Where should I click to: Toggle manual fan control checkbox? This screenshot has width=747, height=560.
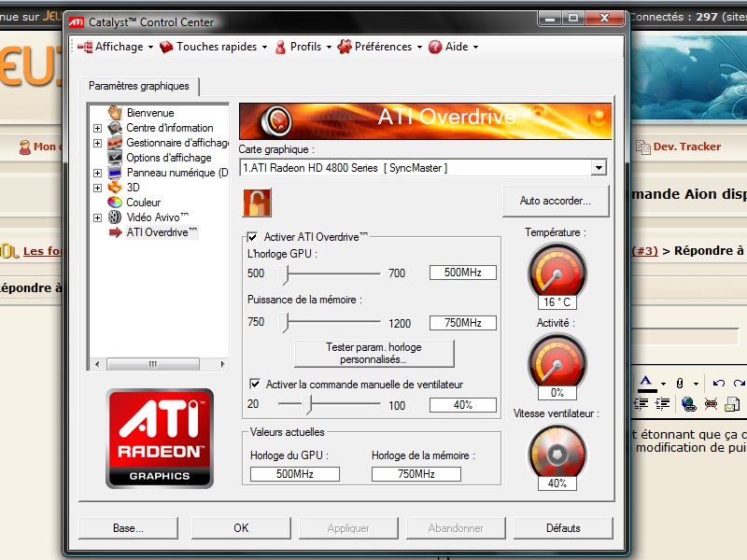tap(255, 384)
